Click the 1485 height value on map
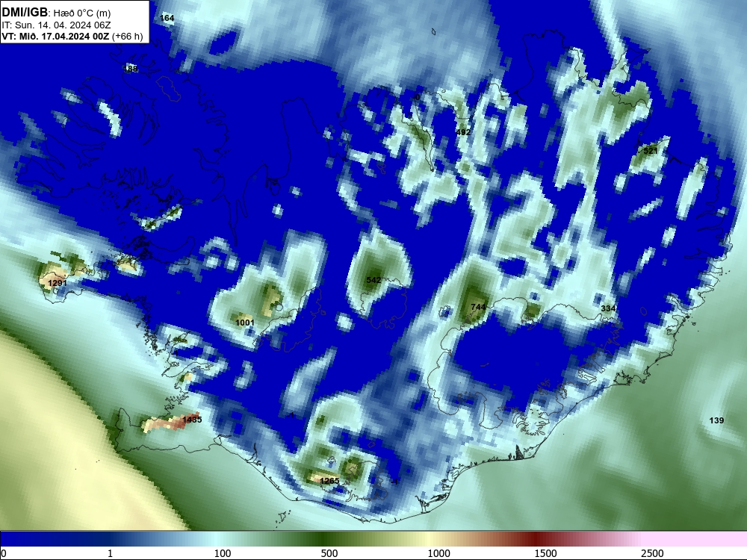This screenshot has height=560, width=747. (x=192, y=420)
